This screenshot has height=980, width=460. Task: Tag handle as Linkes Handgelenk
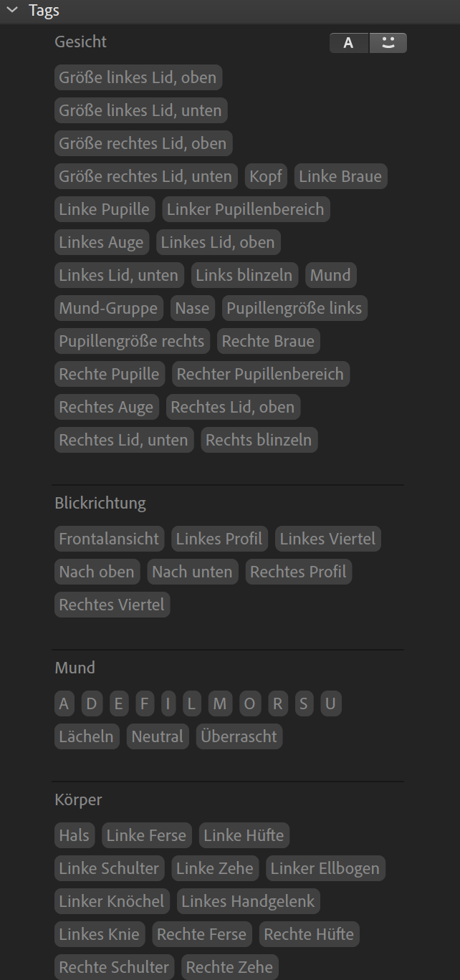[x=248, y=901]
